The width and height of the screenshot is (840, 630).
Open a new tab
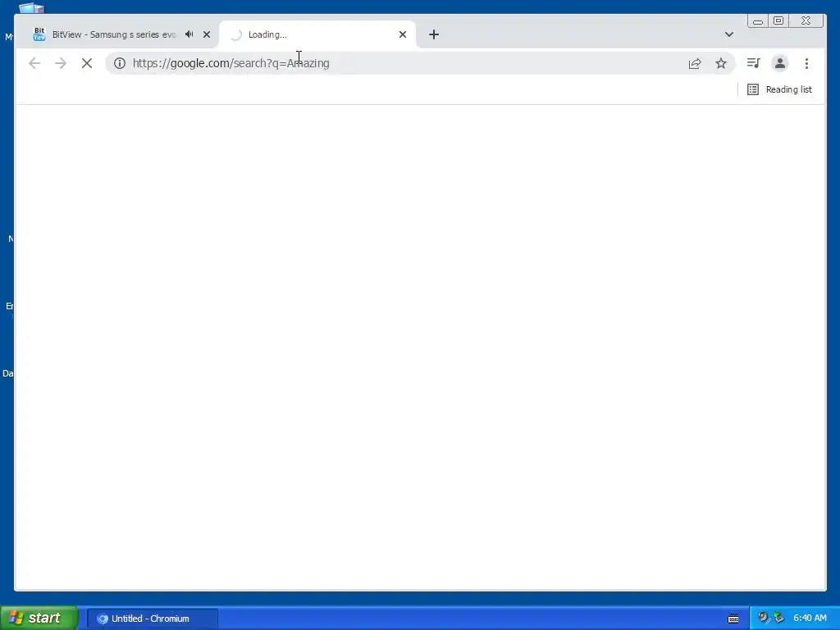pyautogui.click(x=434, y=34)
